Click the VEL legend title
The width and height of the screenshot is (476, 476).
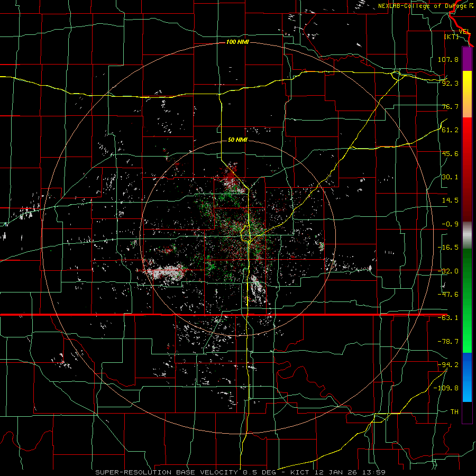pos(464,32)
